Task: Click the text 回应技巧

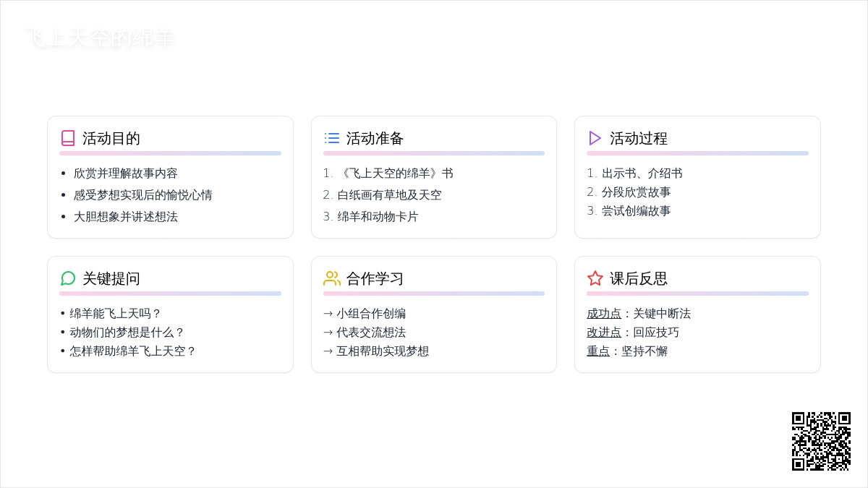Action: click(x=656, y=333)
